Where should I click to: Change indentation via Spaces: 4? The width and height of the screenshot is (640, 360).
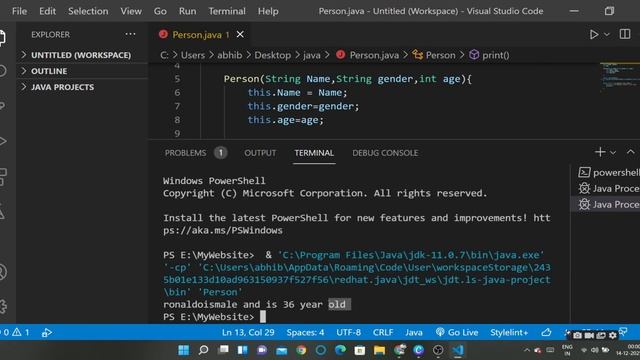tap(305, 332)
